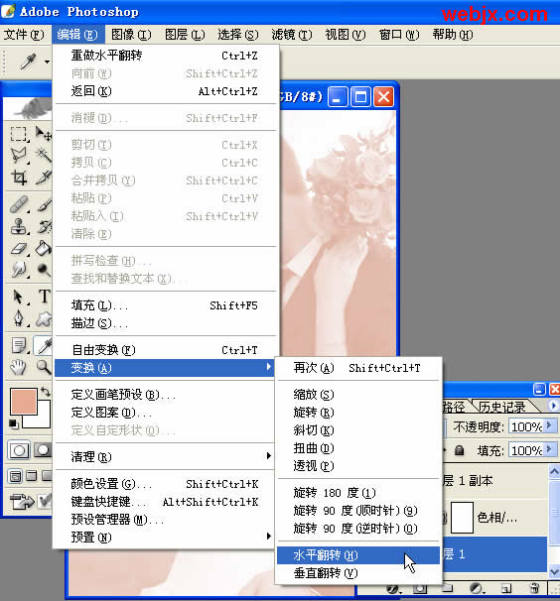Reset default foreground and background colors
This screenshot has width=560, height=601.
click(x=13, y=424)
